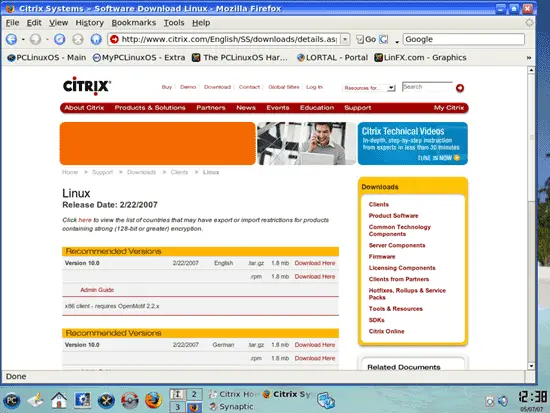The image size is (550, 413).
Task: Click the page vertical scrollbar down arrow
Action: coord(531,366)
